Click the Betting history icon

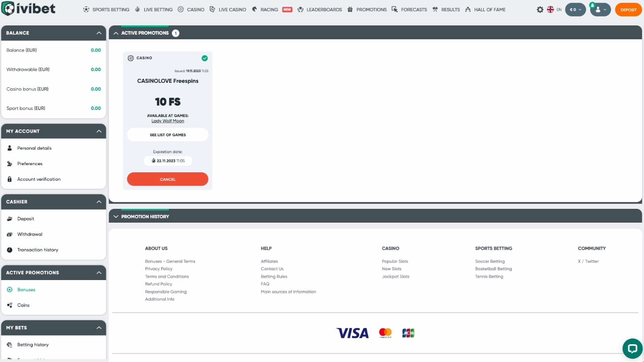click(x=10, y=345)
